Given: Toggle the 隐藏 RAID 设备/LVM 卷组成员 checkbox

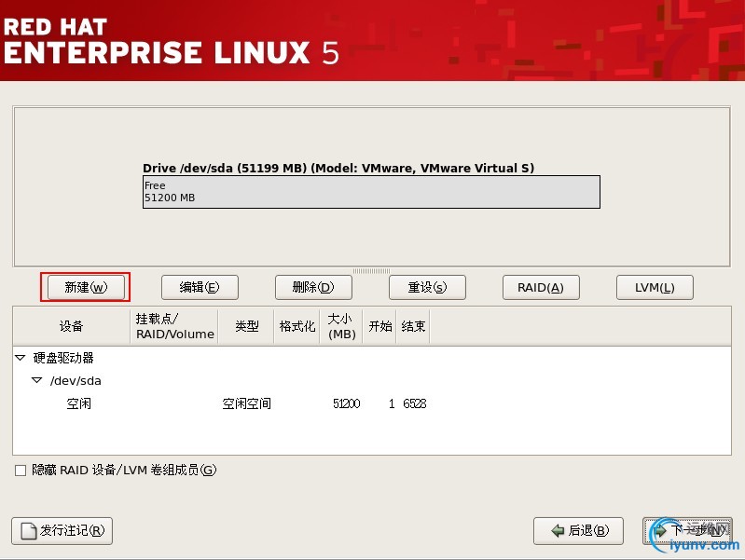Looking at the screenshot, I should coord(21,471).
